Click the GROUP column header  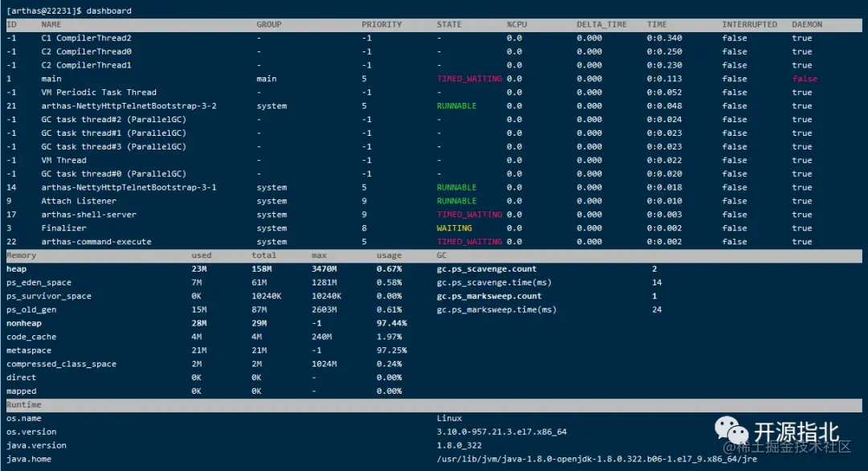[269, 24]
